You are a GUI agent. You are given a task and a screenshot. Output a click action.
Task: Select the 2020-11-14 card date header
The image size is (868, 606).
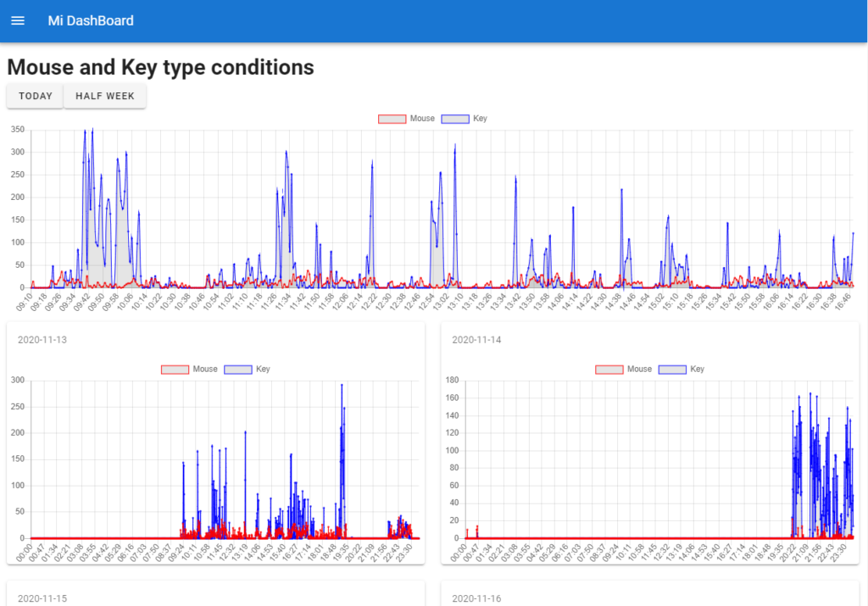click(x=476, y=340)
